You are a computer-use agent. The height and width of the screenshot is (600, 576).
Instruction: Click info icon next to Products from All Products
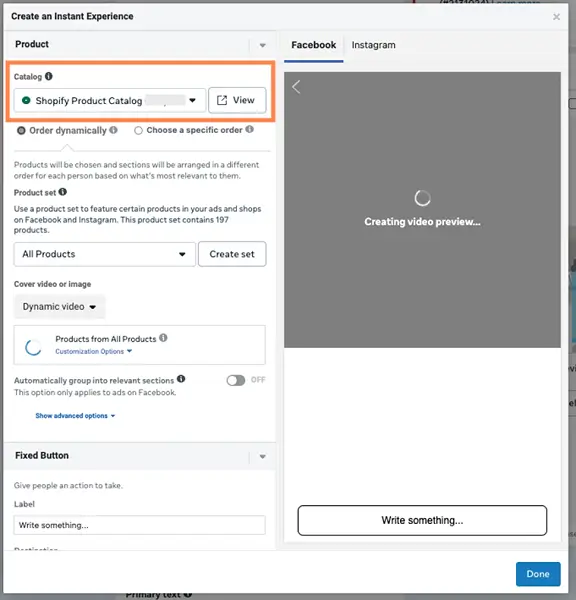point(163,338)
